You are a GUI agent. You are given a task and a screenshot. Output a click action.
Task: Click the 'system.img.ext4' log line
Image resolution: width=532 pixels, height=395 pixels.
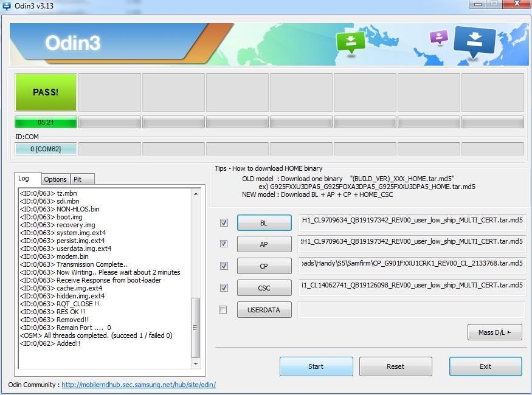(63, 233)
